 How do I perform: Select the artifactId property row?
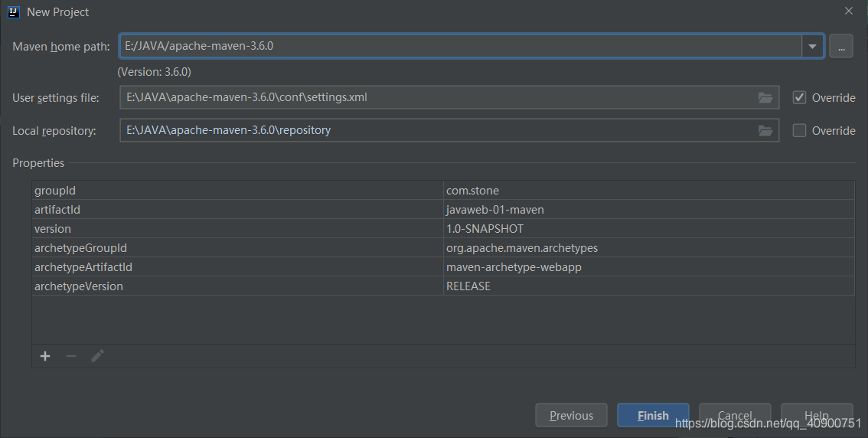[443, 210]
